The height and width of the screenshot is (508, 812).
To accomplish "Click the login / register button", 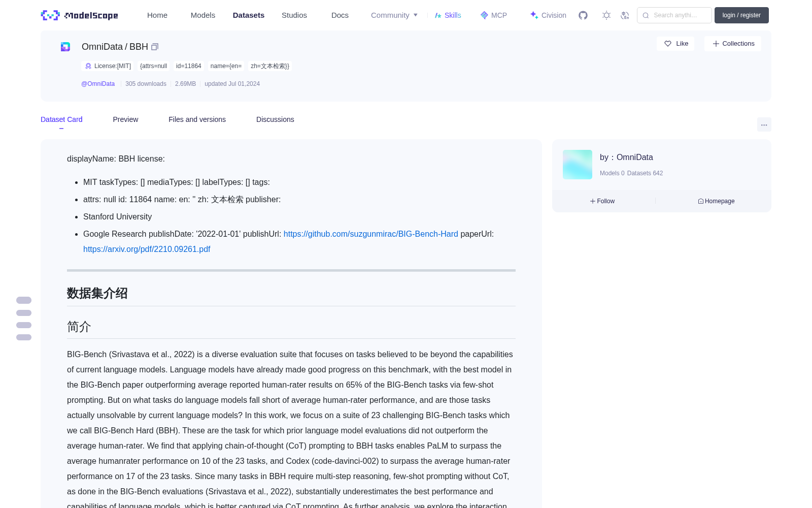I will click(741, 15).
